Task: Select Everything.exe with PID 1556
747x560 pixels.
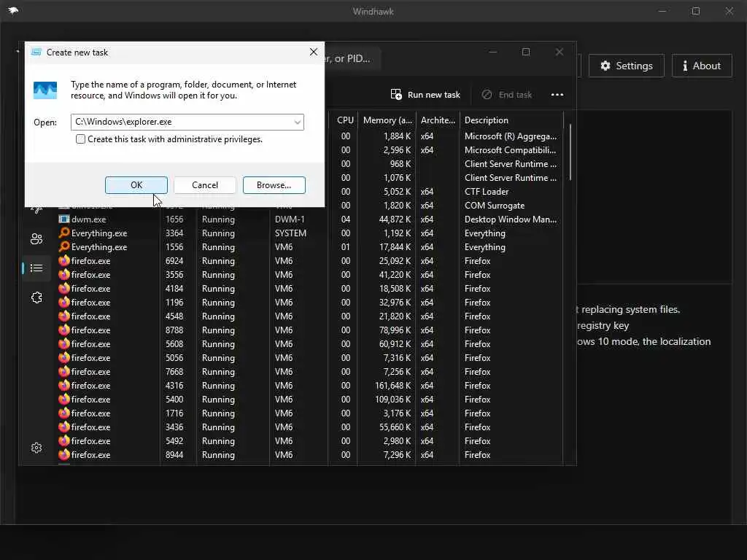Action: coord(309,247)
